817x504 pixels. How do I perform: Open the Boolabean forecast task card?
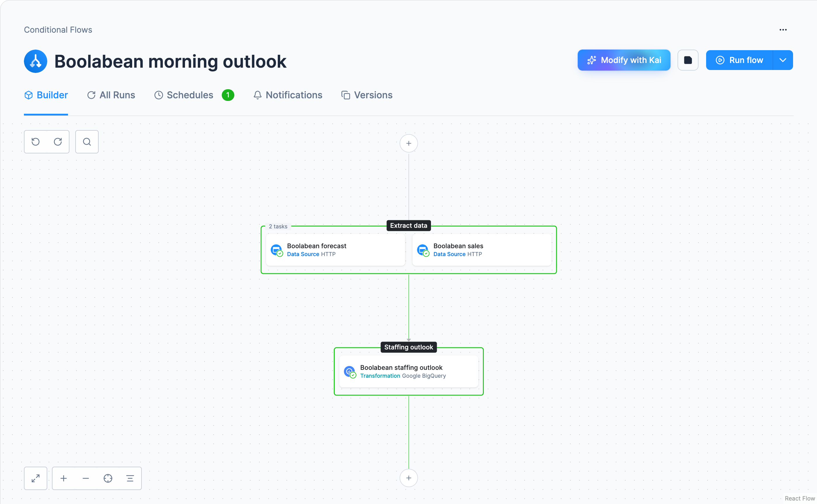(336, 250)
